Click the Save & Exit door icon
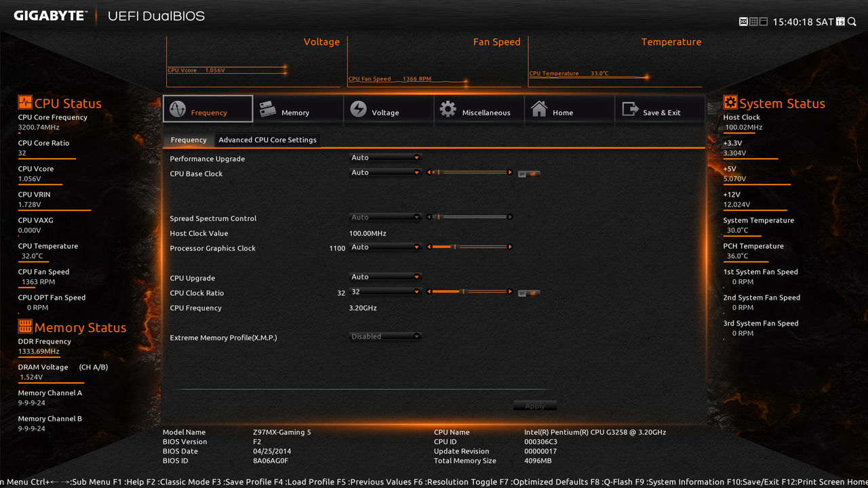The width and height of the screenshot is (868, 488). click(x=630, y=109)
